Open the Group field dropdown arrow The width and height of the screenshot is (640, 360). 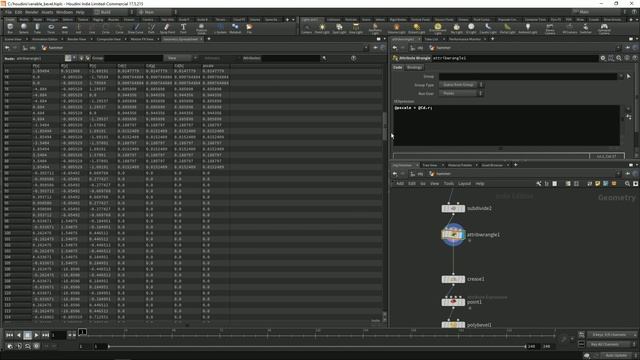click(x=621, y=76)
